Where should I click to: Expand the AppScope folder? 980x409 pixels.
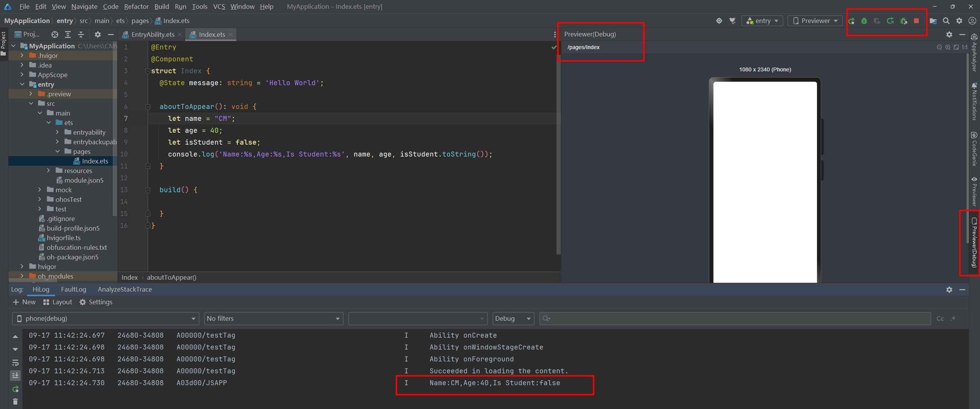[22, 75]
